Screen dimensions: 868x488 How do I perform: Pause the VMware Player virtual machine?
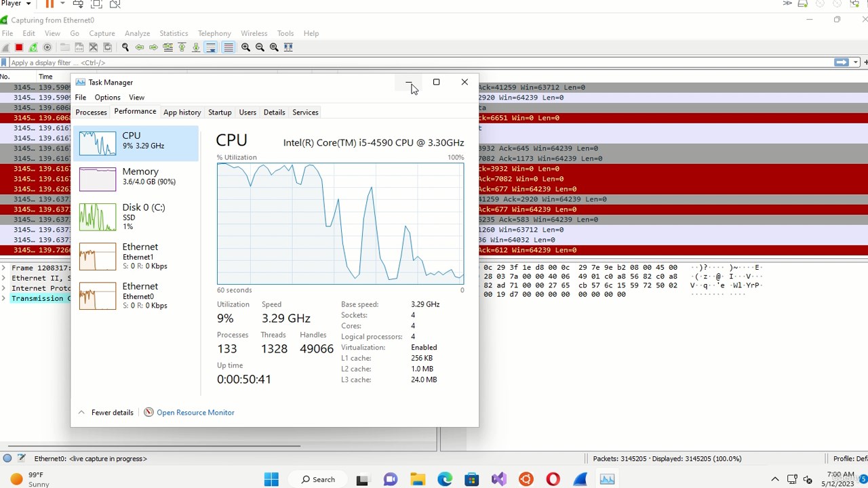(50, 4)
